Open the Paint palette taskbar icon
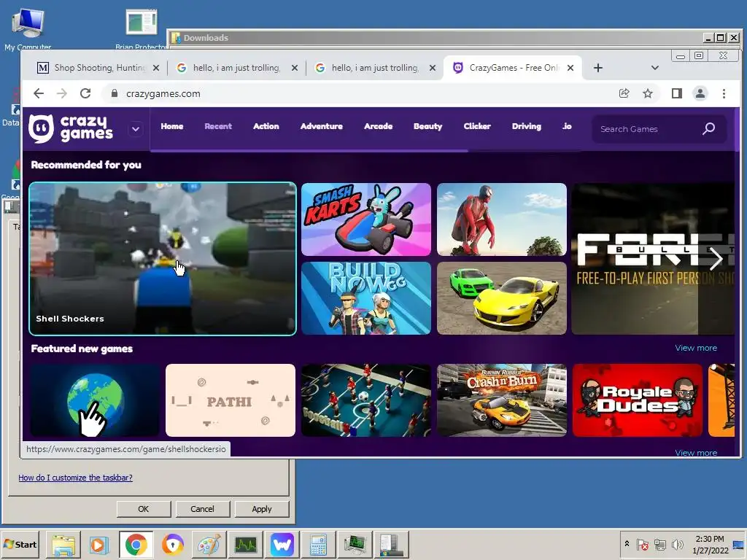 coord(209,544)
